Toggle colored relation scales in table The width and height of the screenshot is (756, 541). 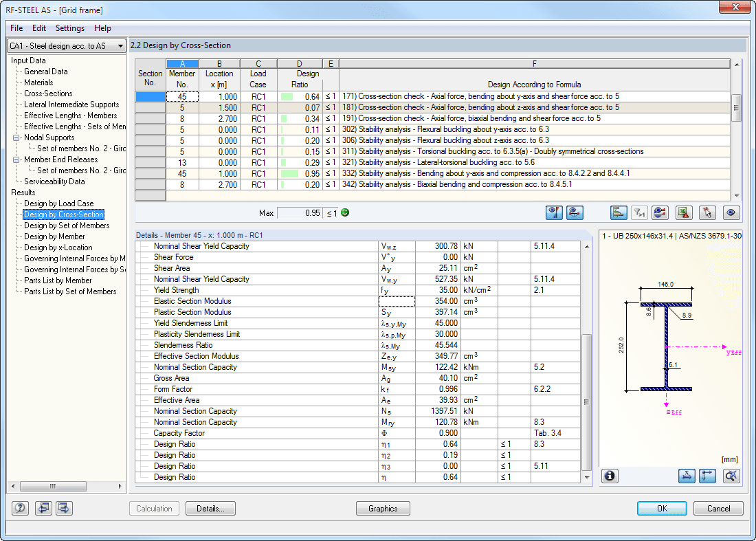click(617, 212)
